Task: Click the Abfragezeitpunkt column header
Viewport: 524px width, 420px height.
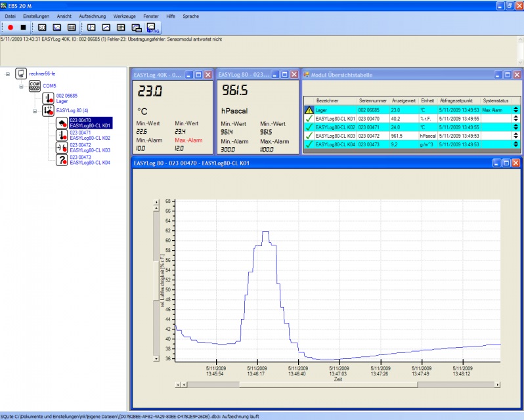Action: coord(458,100)
